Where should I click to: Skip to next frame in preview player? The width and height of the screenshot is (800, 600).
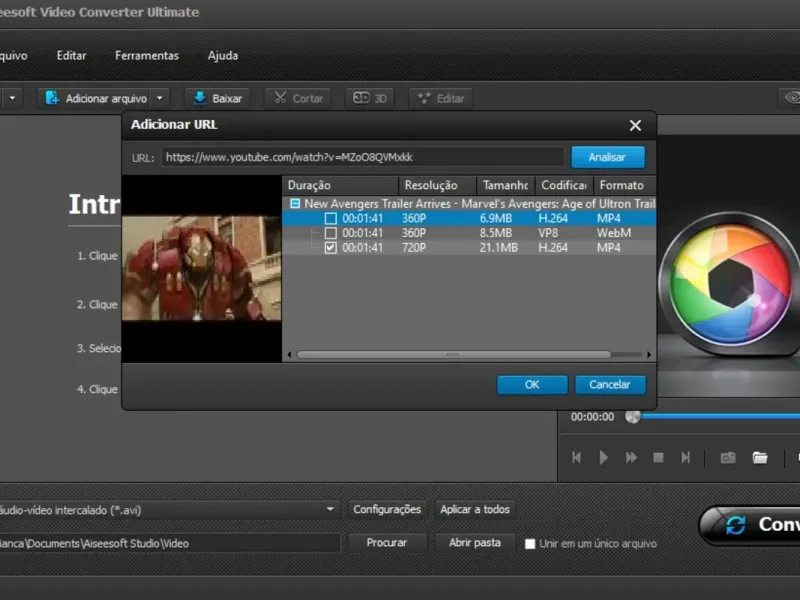click(x=685, y=457)
